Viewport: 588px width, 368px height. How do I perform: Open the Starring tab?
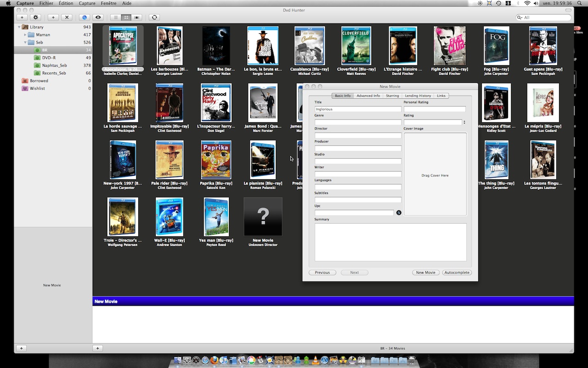[x=392, y=96]
